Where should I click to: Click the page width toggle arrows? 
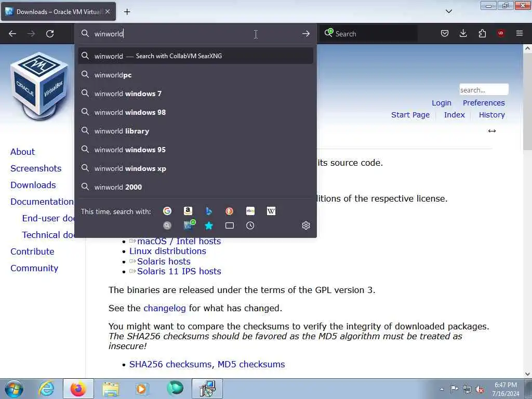[x=492, y=131]
